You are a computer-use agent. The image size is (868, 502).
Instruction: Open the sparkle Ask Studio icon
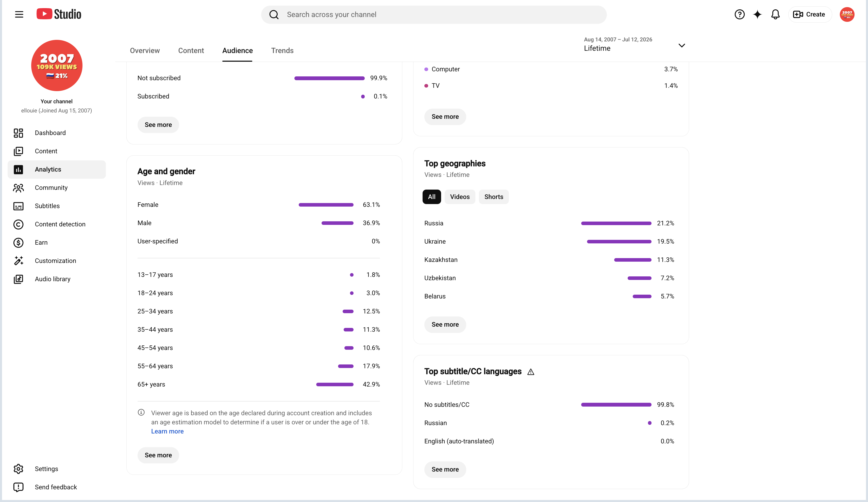(757, 14)
